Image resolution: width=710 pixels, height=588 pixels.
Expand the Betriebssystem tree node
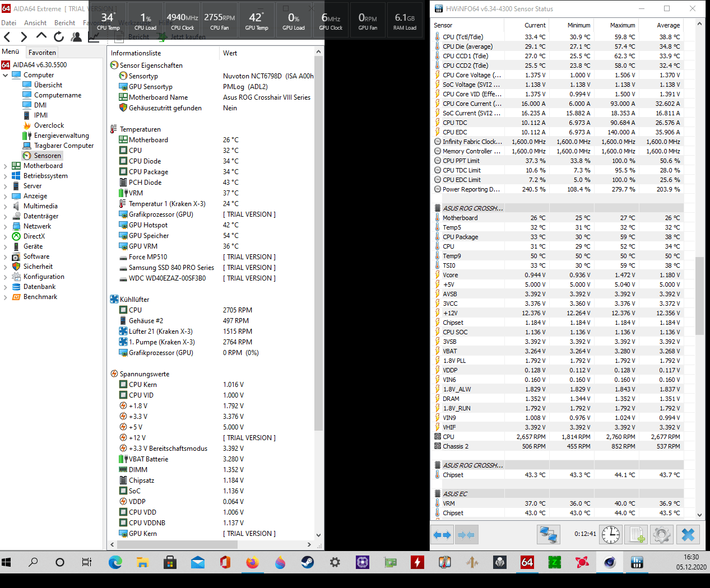[6, 176]
